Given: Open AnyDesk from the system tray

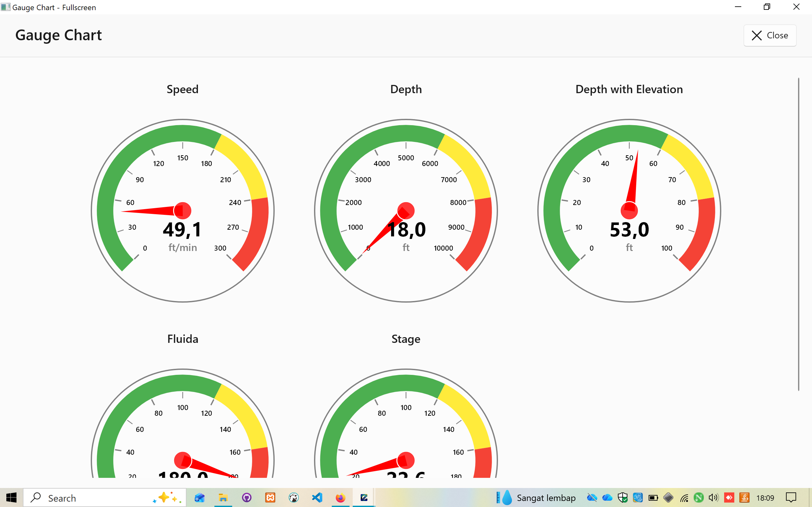Looking at the screenshot, I should [x=729, y=497].
